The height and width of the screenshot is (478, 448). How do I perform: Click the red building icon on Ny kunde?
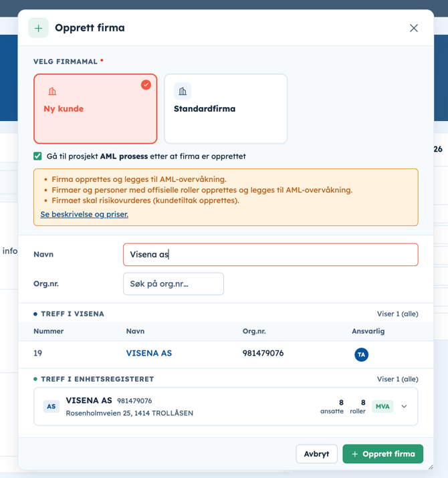click(52, 91)
